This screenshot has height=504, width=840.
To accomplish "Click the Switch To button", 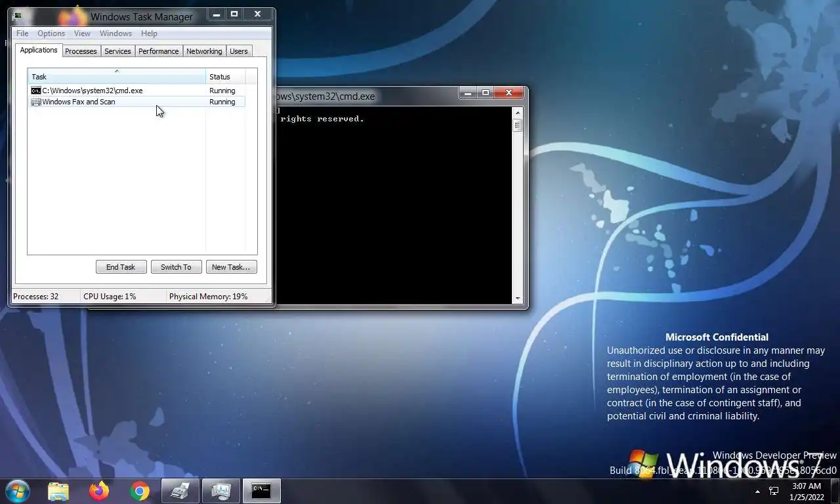I will (x=176, y=267).
